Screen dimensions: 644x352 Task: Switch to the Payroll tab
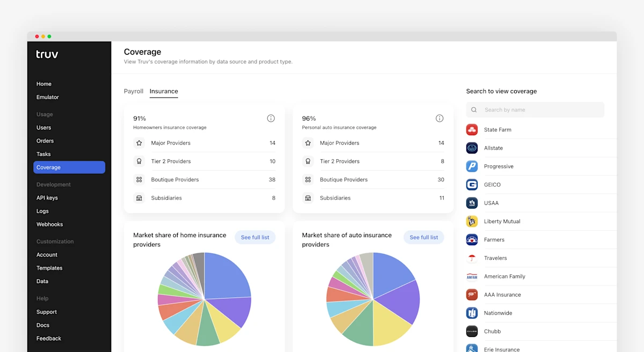134,91
